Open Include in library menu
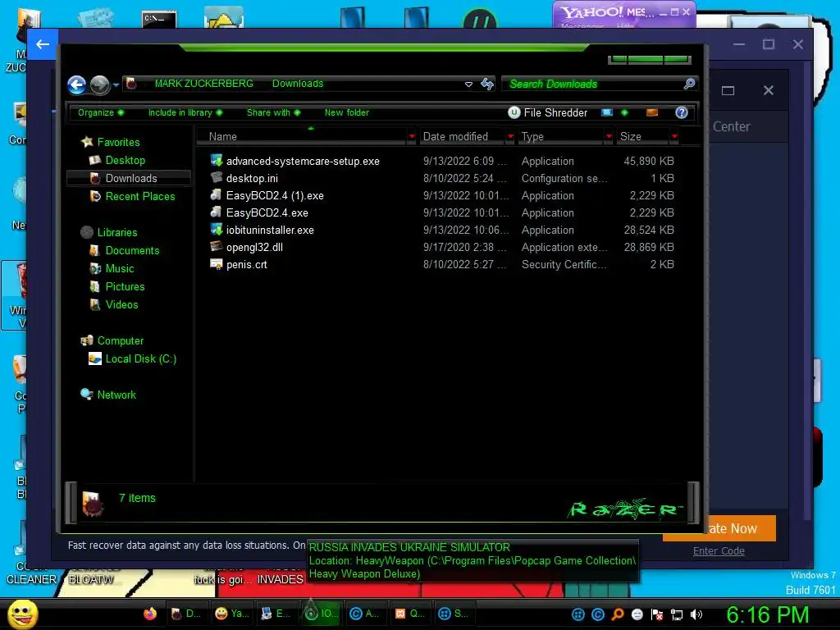This screenshot has width=840, height=630. click(185, 112)
